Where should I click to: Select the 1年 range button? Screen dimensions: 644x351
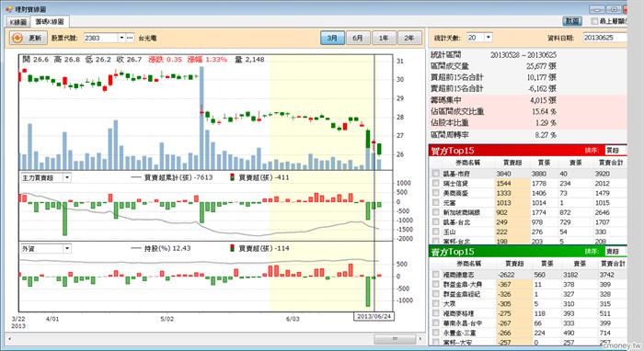pos(384,38)
